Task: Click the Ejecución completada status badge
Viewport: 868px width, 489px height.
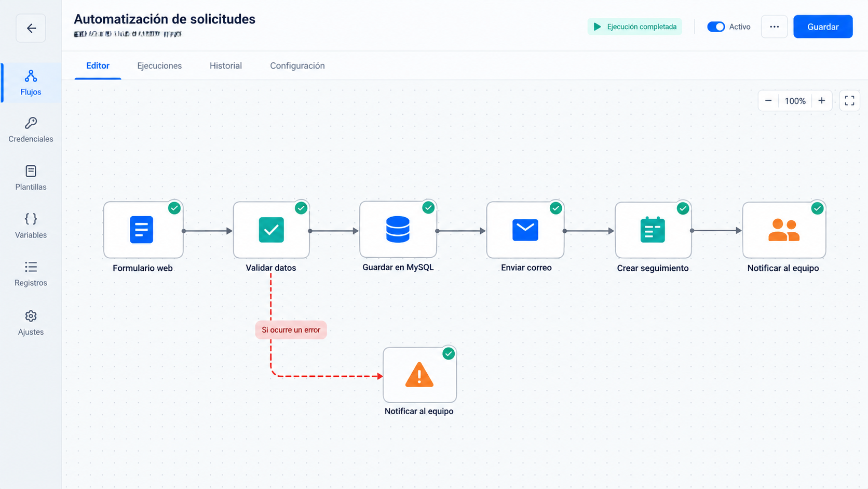Action: 634,27
